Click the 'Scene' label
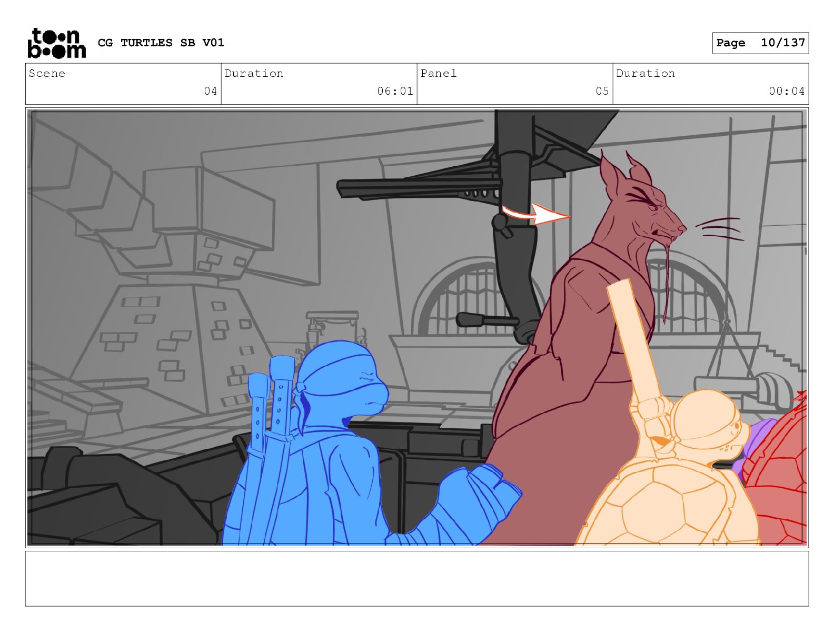834x644 pixels. (47, 73)
